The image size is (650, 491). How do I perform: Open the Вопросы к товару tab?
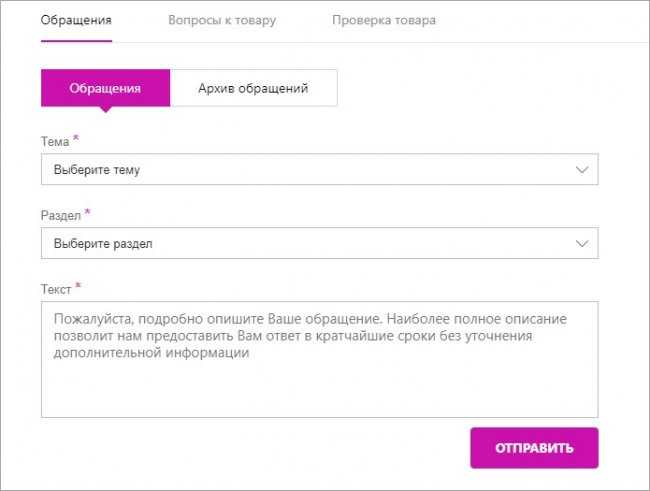click(x=222, y=20)
